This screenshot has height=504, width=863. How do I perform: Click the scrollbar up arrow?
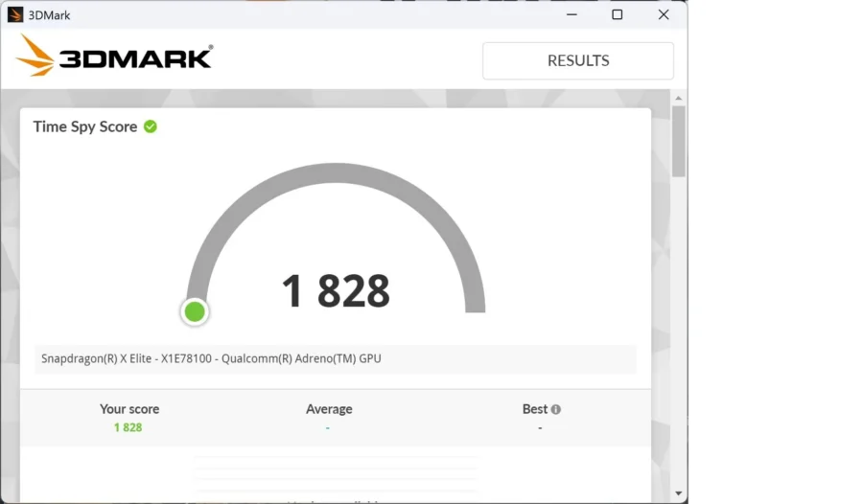point(679,98)
